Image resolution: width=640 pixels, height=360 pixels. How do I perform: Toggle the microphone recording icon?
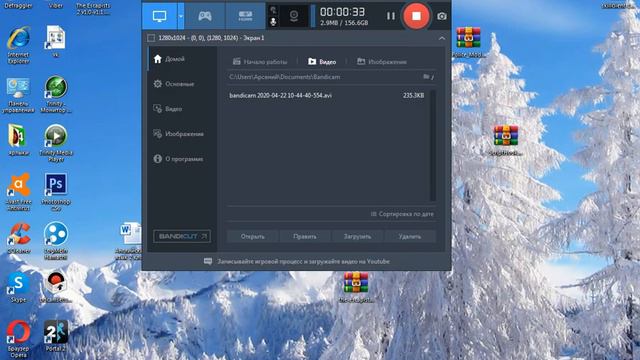[273, 22]
